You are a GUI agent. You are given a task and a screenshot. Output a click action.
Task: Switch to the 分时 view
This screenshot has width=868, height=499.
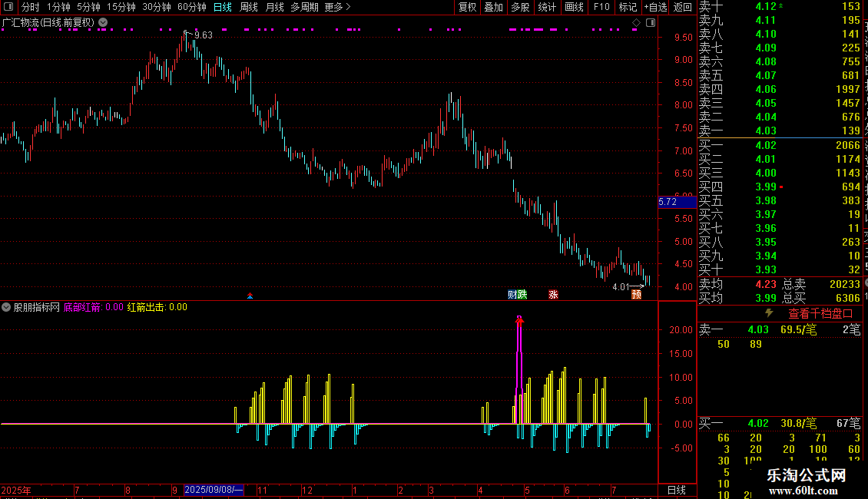31,7
